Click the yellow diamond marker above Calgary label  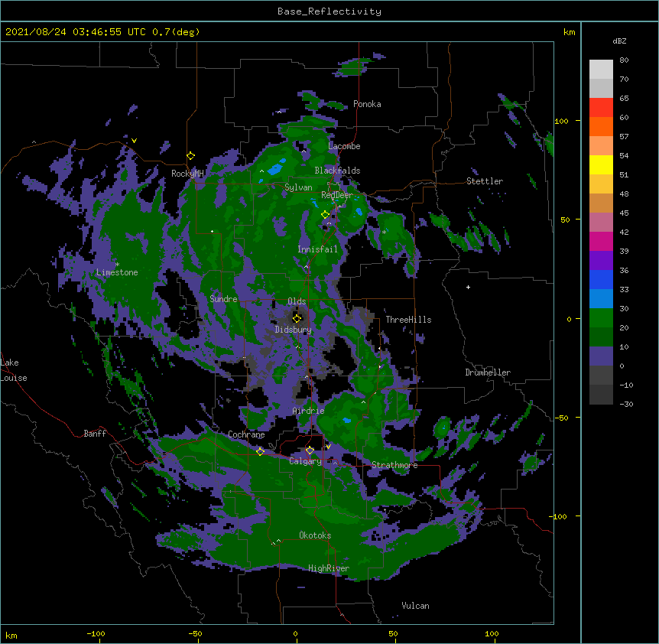310,450
